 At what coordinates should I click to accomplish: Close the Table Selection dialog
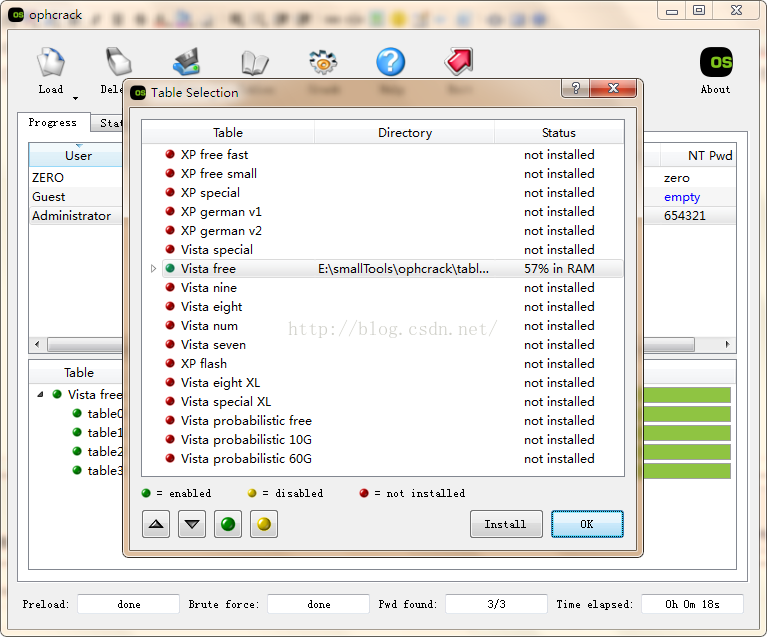pos(613,88)
